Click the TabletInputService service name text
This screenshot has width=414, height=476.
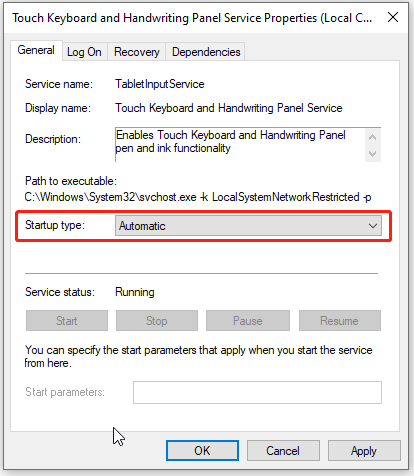coord(160,84)
